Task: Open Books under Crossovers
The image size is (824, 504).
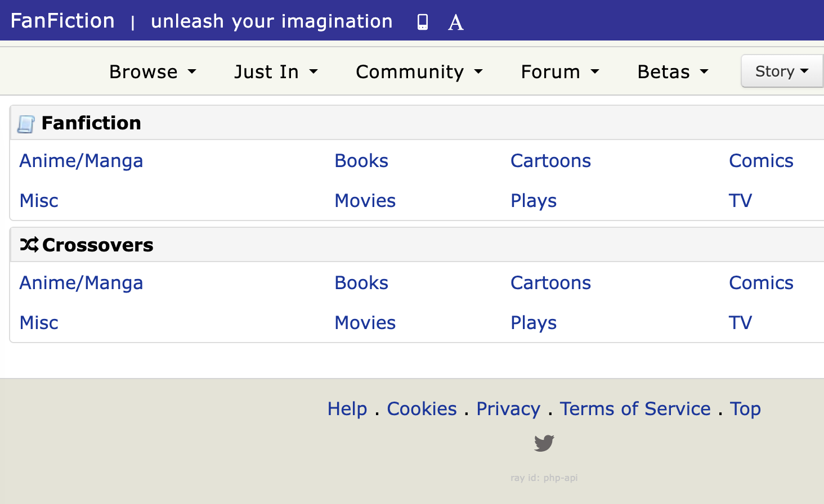Action: coord(361,283)
